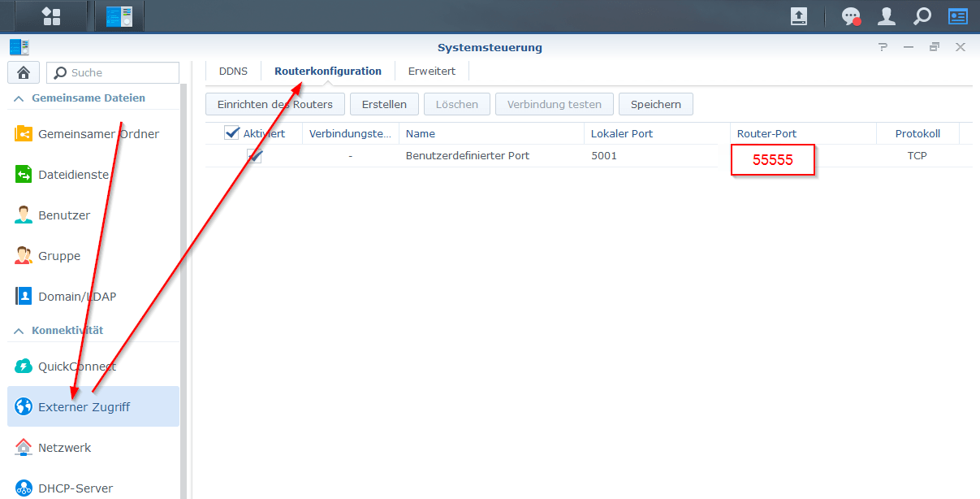Collapse the Gemeinsame Dateien section
Image resolution: width=980 pixels, height=499 pixels.
coord(18,98)
